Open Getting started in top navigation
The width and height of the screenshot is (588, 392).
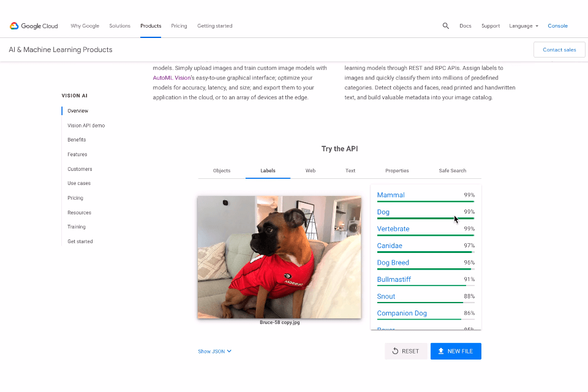coord(214,26)
